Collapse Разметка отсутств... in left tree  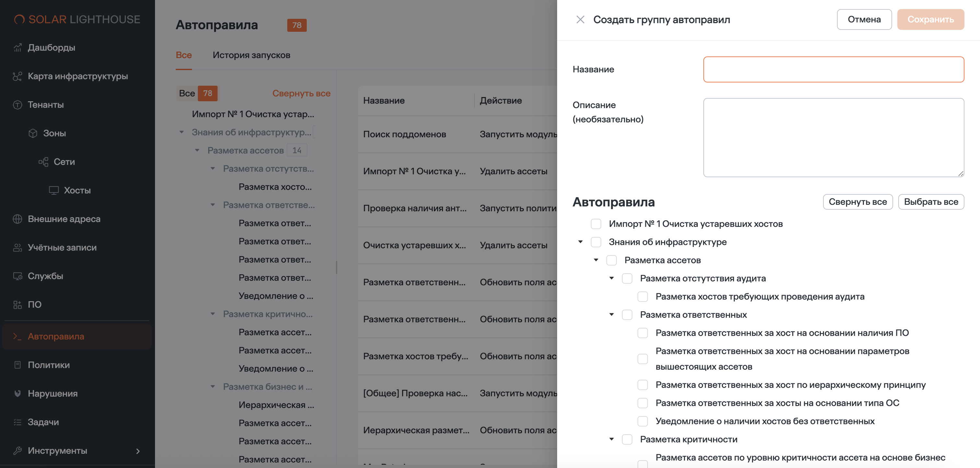[x=213, y=168]
